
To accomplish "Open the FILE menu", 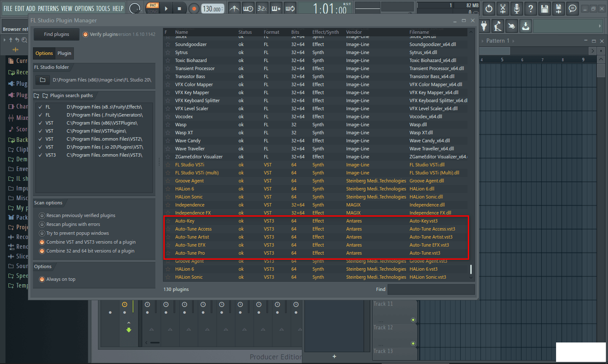I will click(8, 8).
